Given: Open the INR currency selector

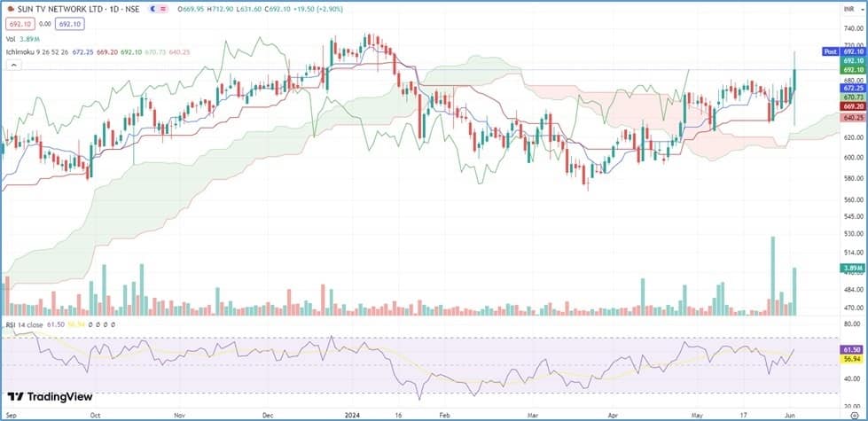Looking at the screenshot, I should tap(853, 7).
